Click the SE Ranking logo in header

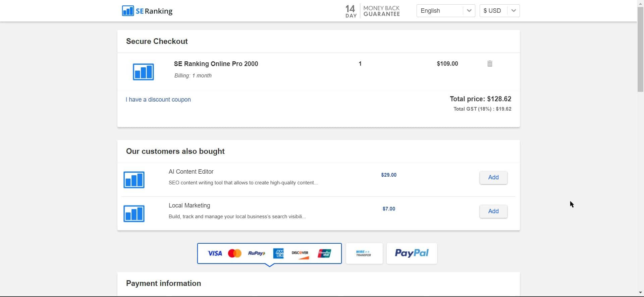click(x=147, y=11)
